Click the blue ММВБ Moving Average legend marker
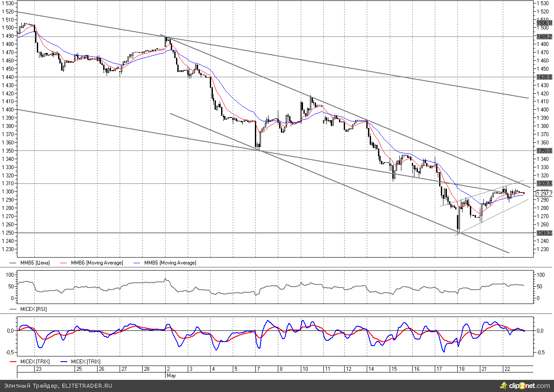Image resolution: width=554 pixels, height=392 pixels. (138, 263)
